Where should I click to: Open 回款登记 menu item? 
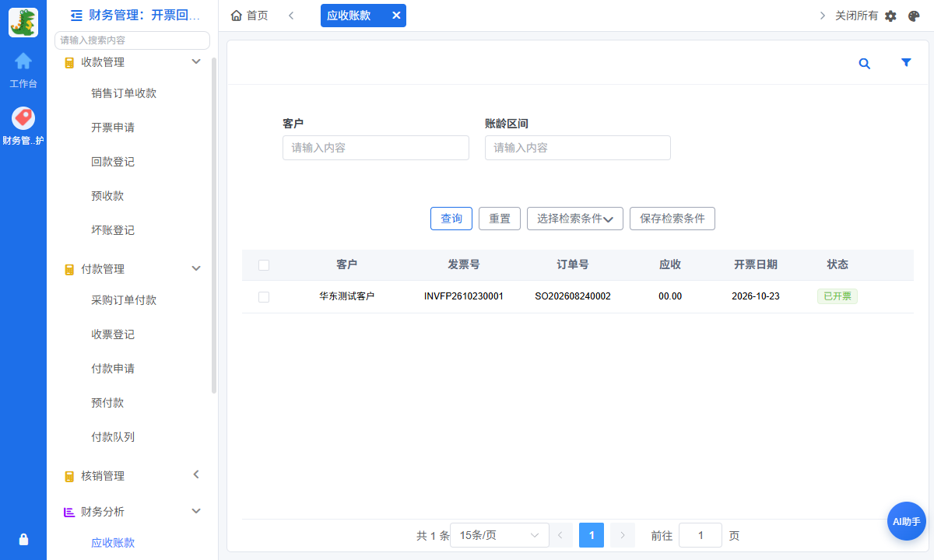(x=113, y=162)
